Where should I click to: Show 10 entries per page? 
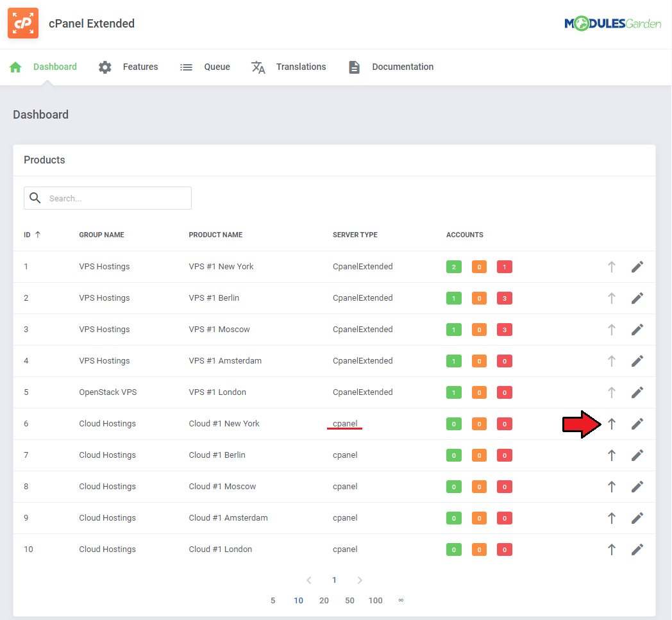298,600
